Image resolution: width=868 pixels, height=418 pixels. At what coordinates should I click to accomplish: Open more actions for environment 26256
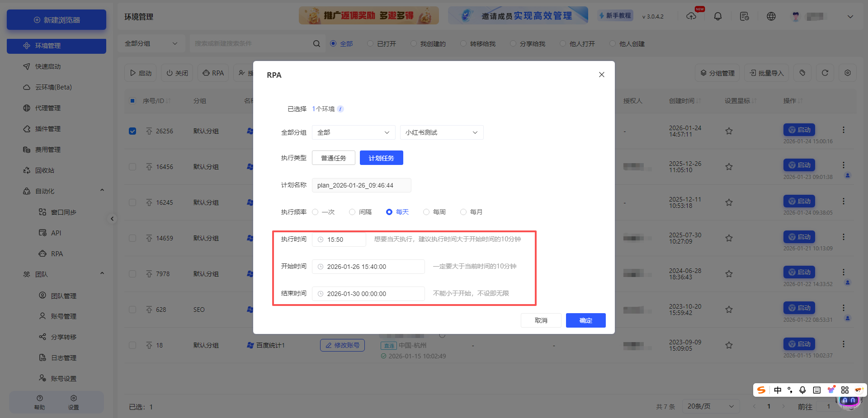click(x=843, y=130)
